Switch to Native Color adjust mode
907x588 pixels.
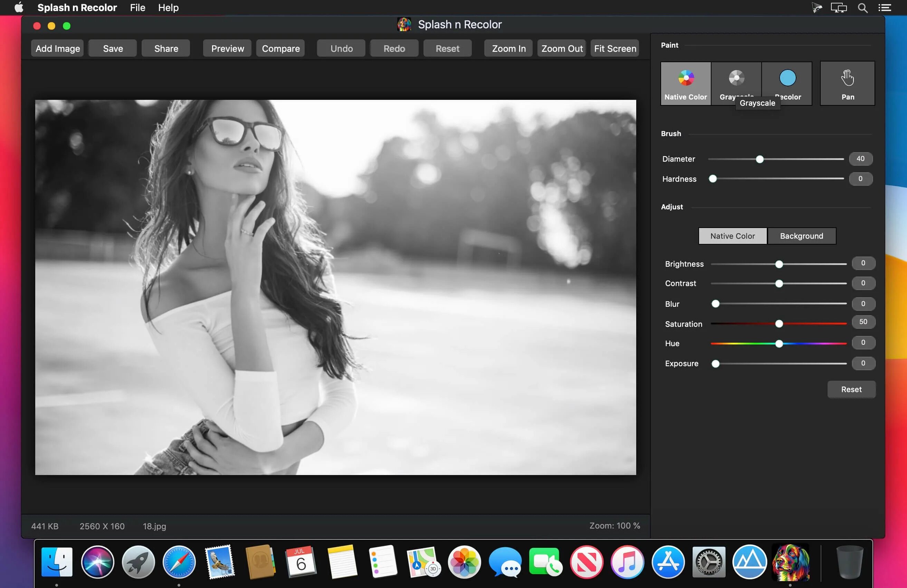[733, 236]
